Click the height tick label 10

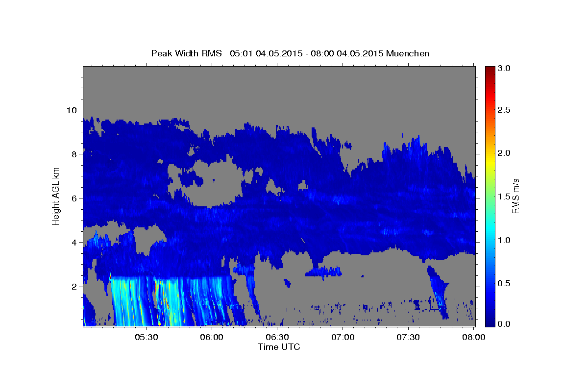pyautogui.click(x=73, y=110)
